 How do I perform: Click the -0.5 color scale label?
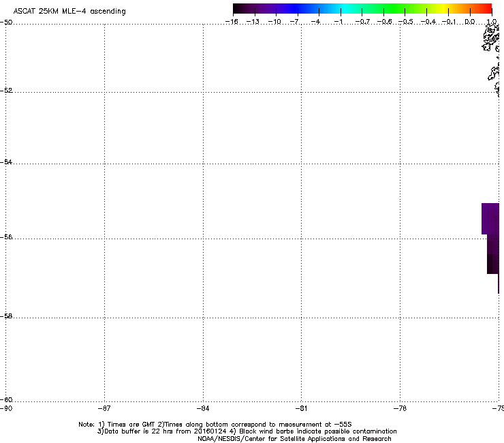[406, 22]
